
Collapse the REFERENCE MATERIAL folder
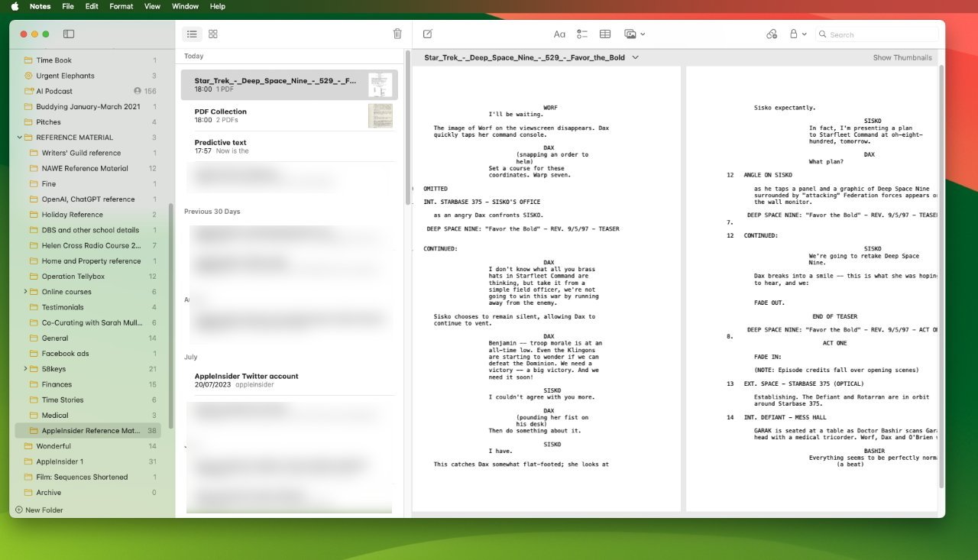point(18,138)
